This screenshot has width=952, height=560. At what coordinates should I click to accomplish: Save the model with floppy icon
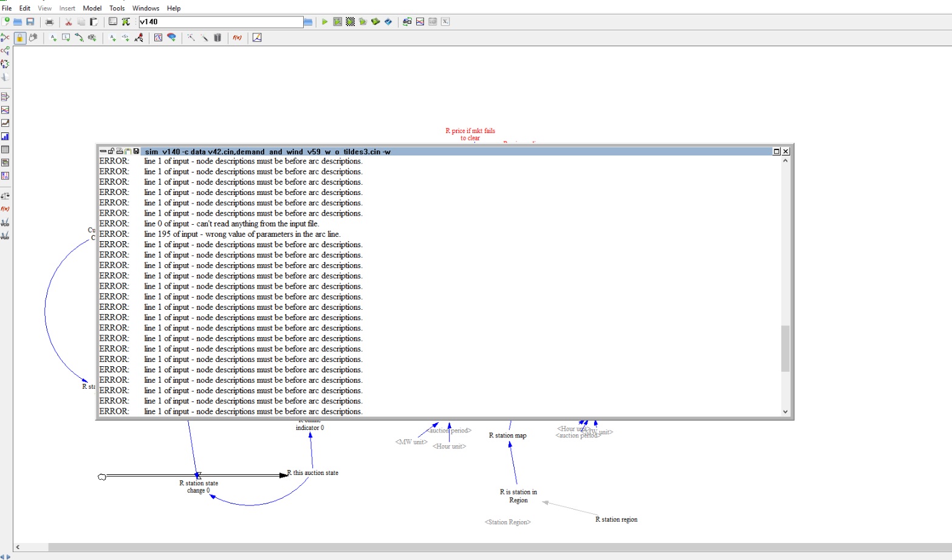tap(30, 22)
